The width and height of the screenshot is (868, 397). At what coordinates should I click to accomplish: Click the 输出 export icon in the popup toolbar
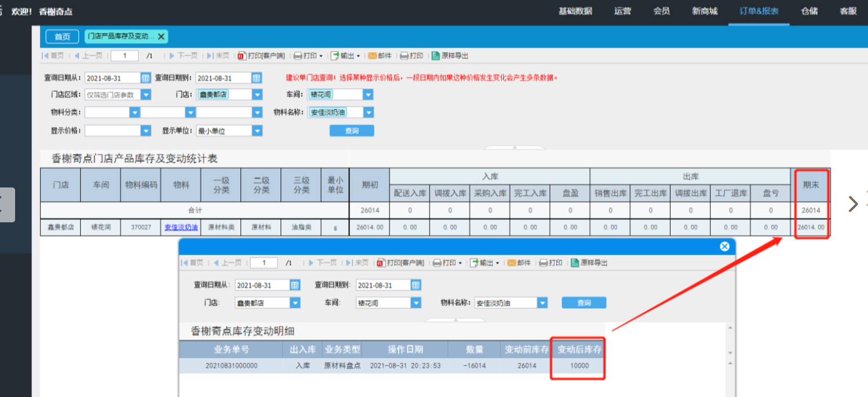[x=474, y=263]
